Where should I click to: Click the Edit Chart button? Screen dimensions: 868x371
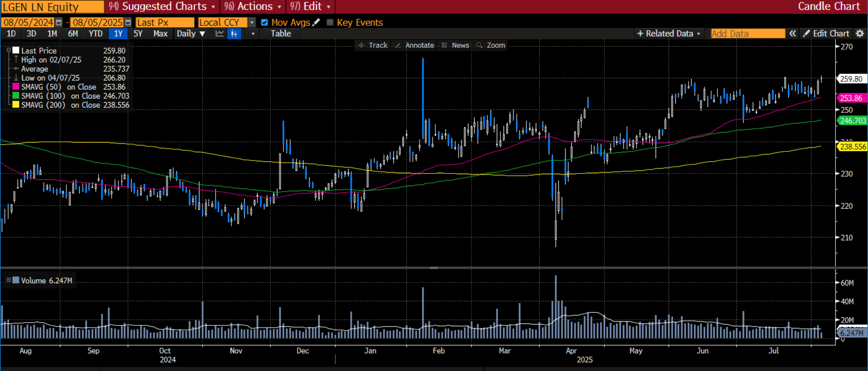(826, 33)
